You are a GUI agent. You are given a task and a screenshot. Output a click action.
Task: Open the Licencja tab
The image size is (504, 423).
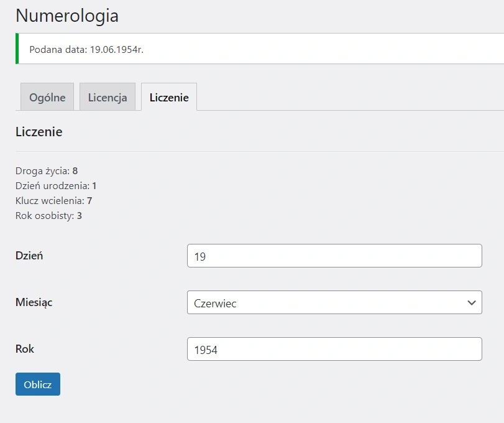click(x=108, y=98)
